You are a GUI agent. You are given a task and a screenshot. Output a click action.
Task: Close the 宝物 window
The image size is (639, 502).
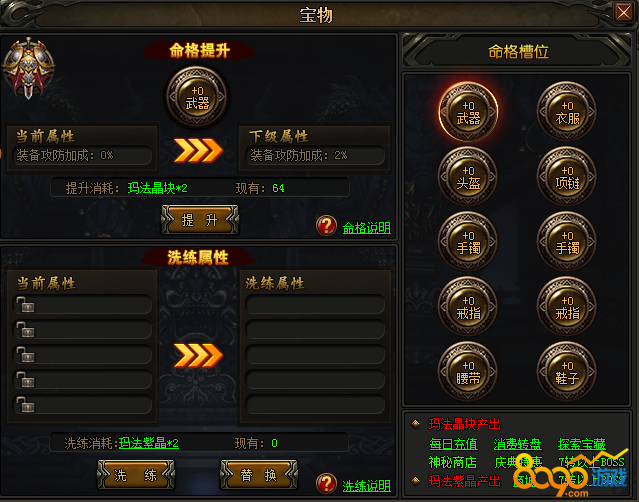(x=624, y=12)
